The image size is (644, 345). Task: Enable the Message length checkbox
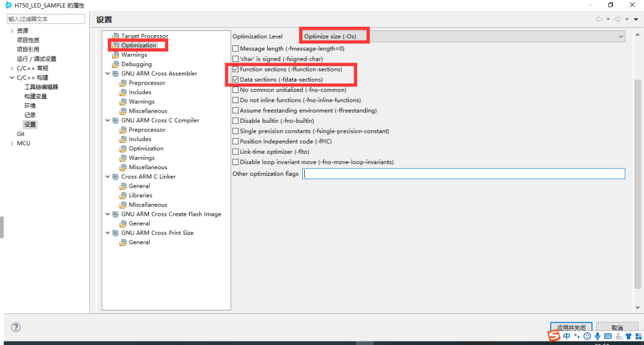(x=236, y=48)
